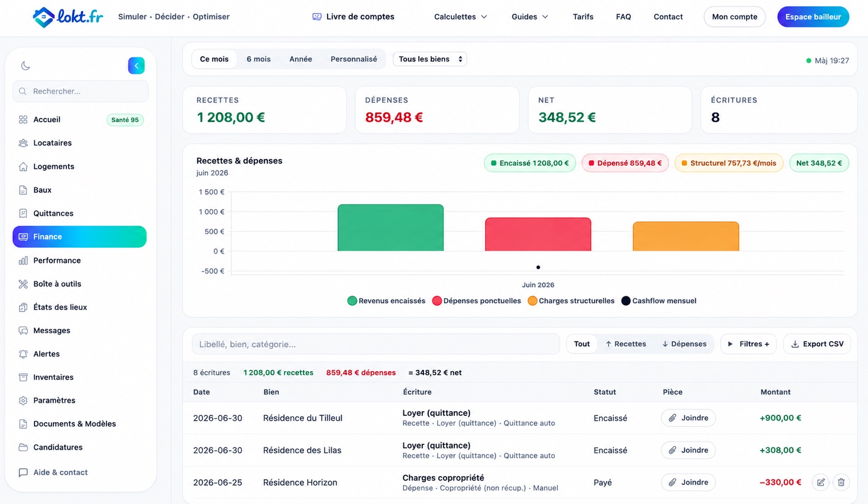The width and height of the screenshot is (868, 504).
Task: Choose Personnalisé period
Action: pyautogui.click(x=354, y=59)
